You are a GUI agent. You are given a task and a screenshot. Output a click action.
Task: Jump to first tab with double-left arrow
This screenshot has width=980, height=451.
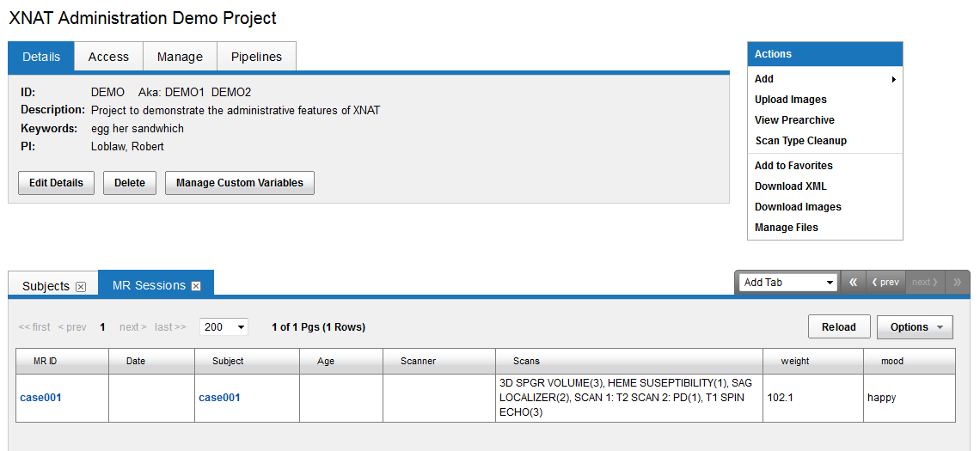tap(853, 282)
